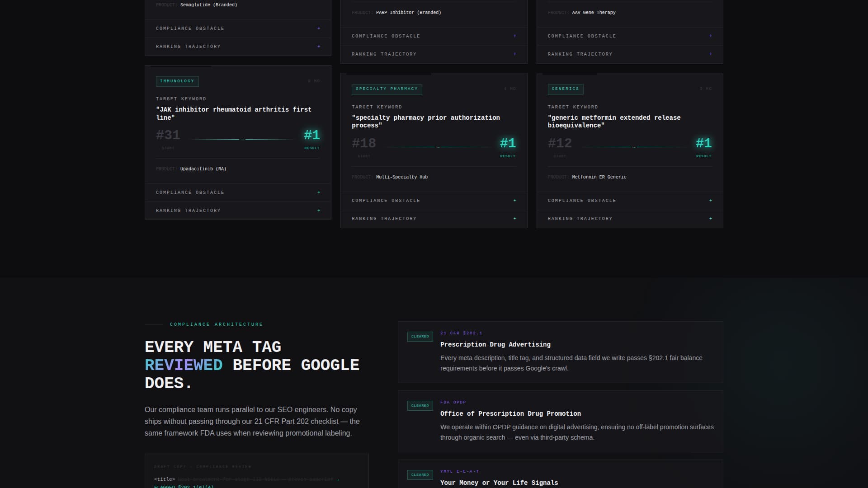Click product name PARP Inhibitor (Branded)
The image size is (868, 488).
(x=409, y=13)
